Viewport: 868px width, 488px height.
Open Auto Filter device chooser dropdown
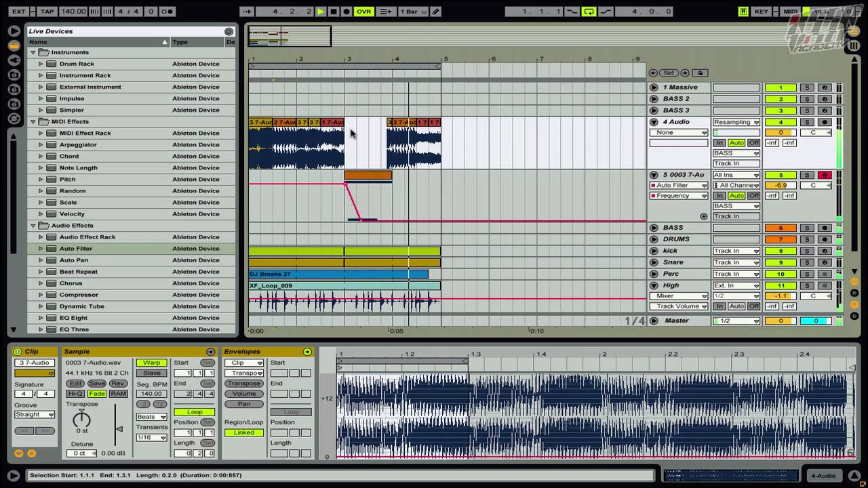pos(678,185)
